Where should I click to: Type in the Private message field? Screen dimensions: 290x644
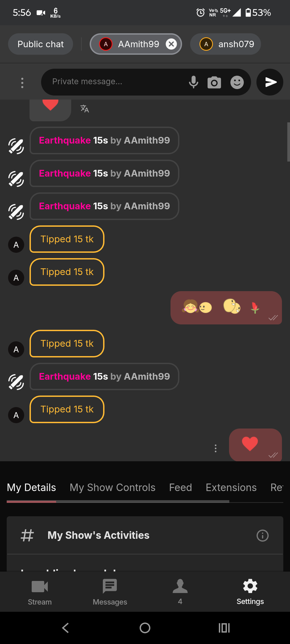click(115, 82)
